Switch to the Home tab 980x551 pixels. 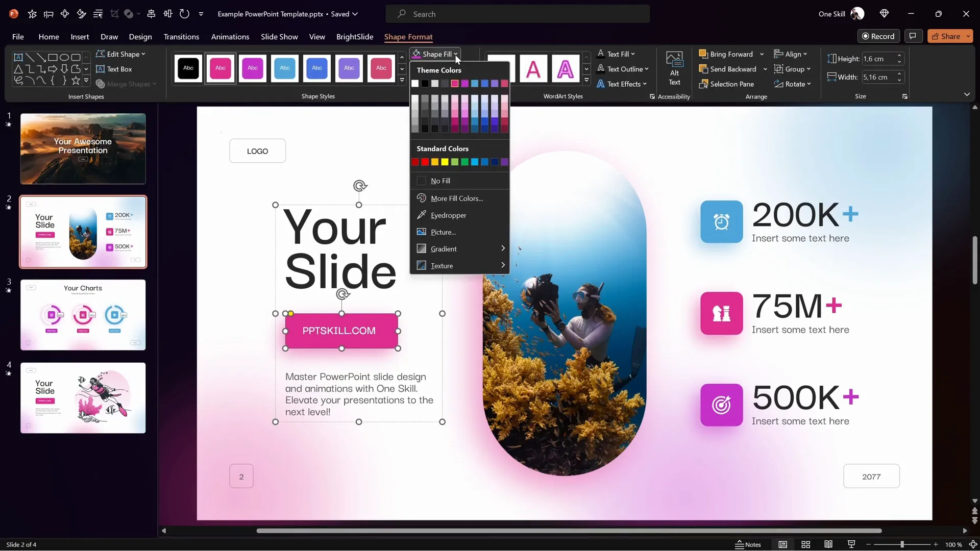pyautogui.click(x=48, y=37)
